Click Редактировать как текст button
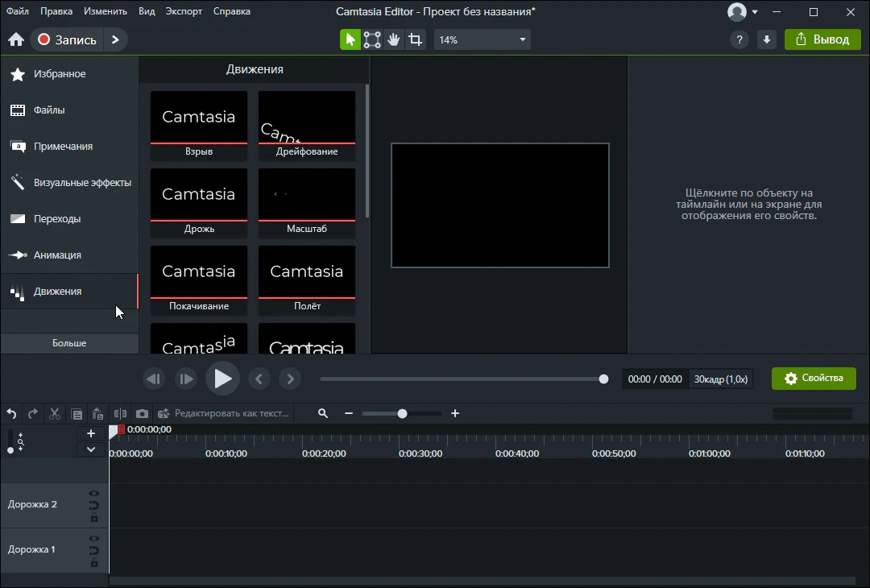Screen dimensions: 870x588 click(x=224, y=413)
